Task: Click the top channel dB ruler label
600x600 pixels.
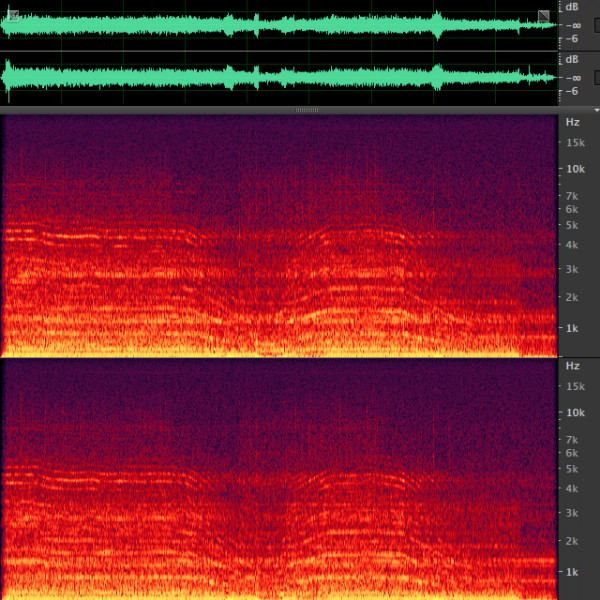Action: point(573,6)
